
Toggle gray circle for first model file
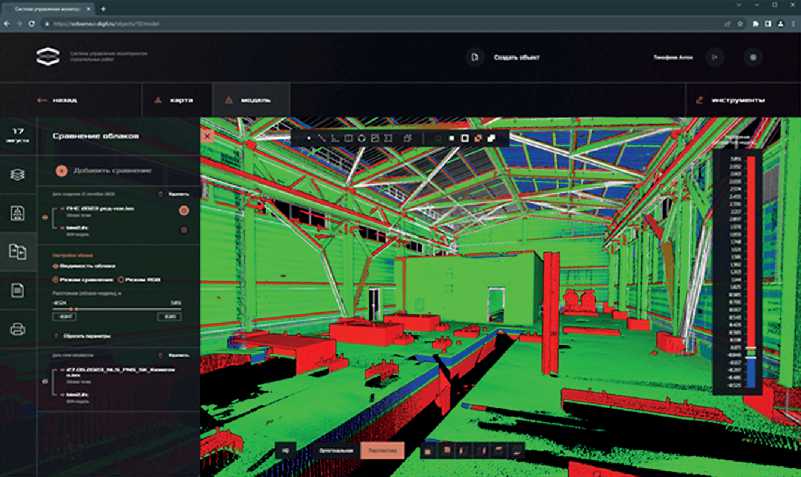click(184, 230)
